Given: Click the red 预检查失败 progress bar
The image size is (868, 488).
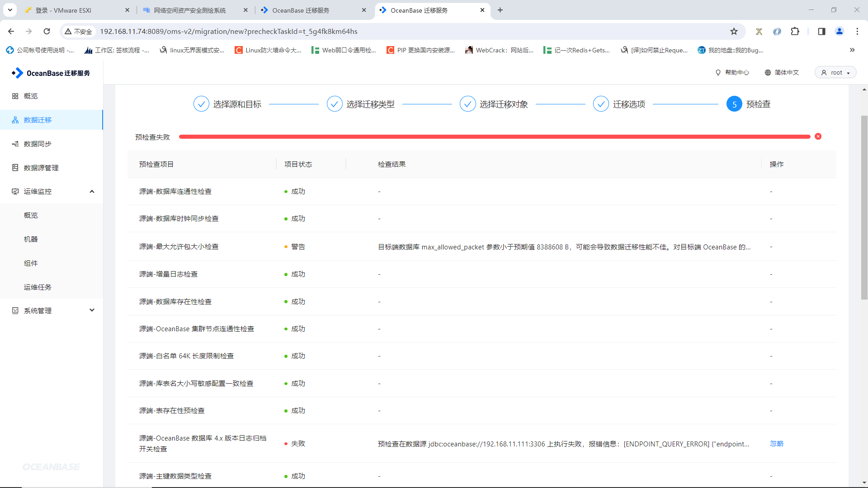Looking at the screenshot, I should coord(495,136).
